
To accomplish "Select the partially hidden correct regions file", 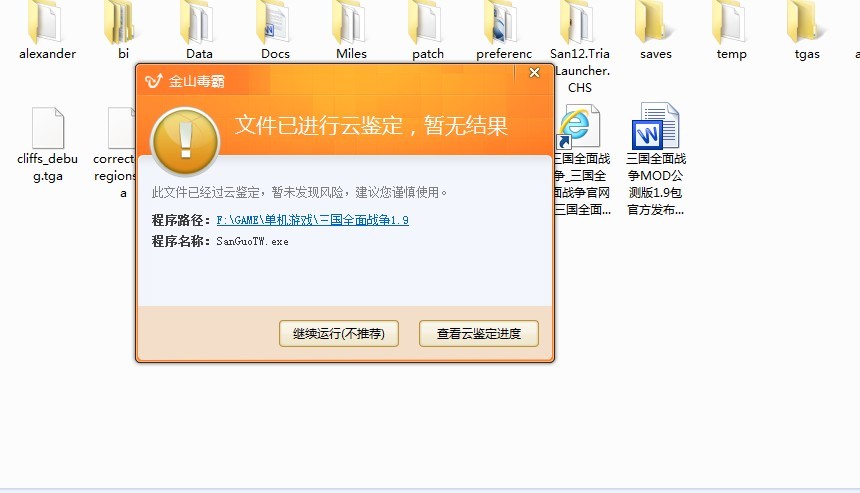I will (115, 152).
